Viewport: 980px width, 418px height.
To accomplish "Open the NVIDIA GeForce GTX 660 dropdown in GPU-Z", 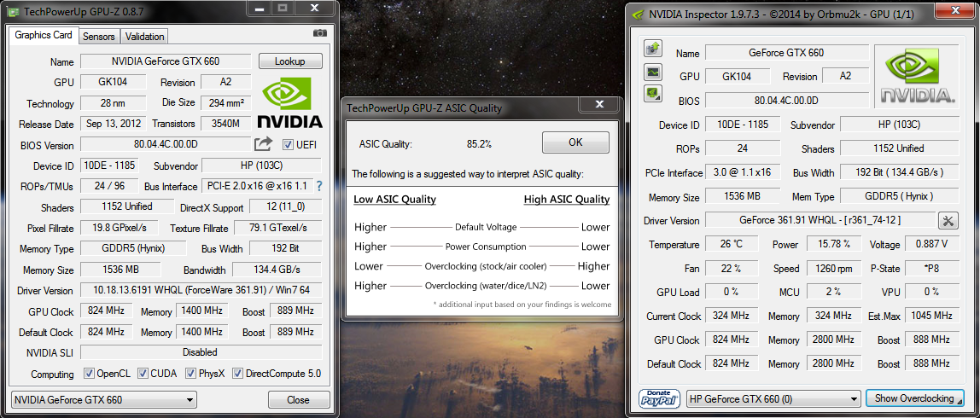I will pyautogui.click(x=104, y=400).
